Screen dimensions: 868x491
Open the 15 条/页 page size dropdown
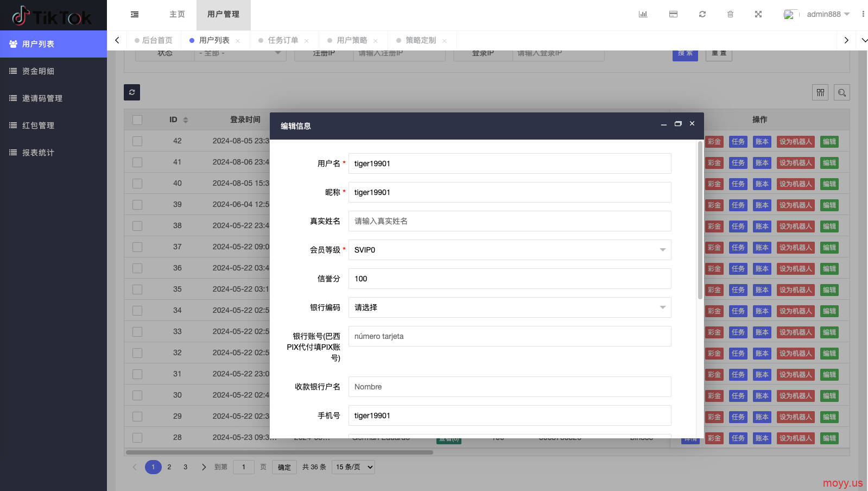353,467
